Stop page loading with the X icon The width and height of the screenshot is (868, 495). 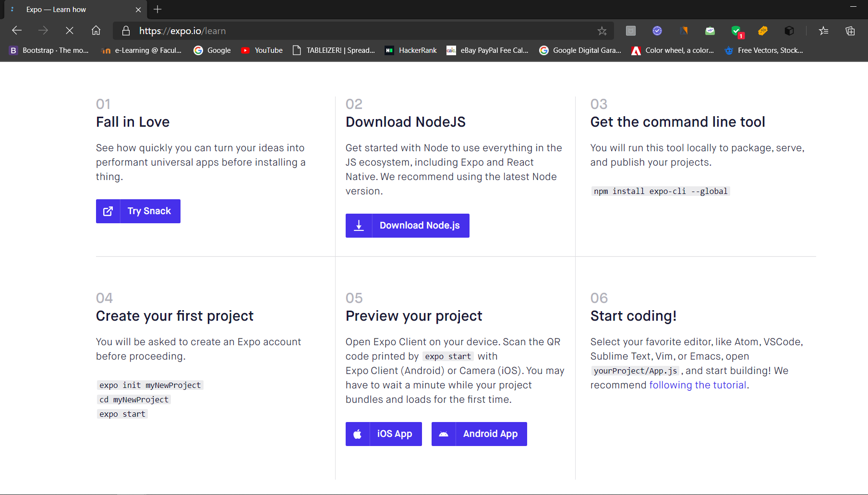[70, 31]
